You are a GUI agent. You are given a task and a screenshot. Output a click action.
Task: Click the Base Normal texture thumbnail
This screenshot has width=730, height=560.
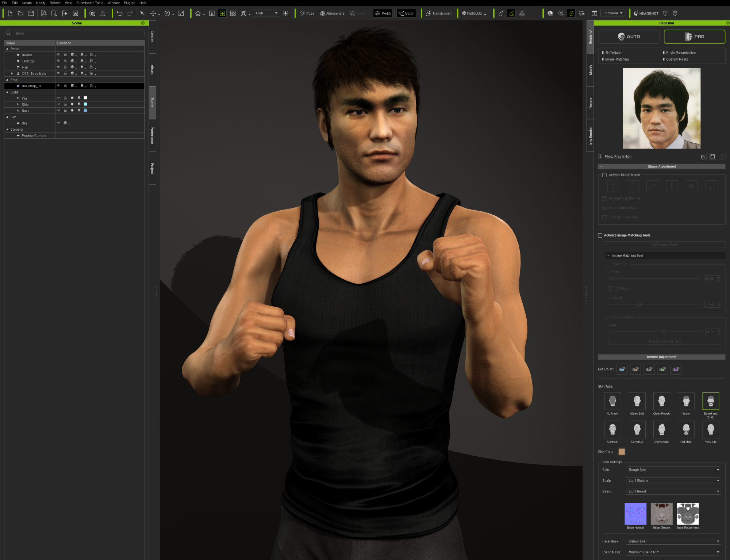[635, 514]
